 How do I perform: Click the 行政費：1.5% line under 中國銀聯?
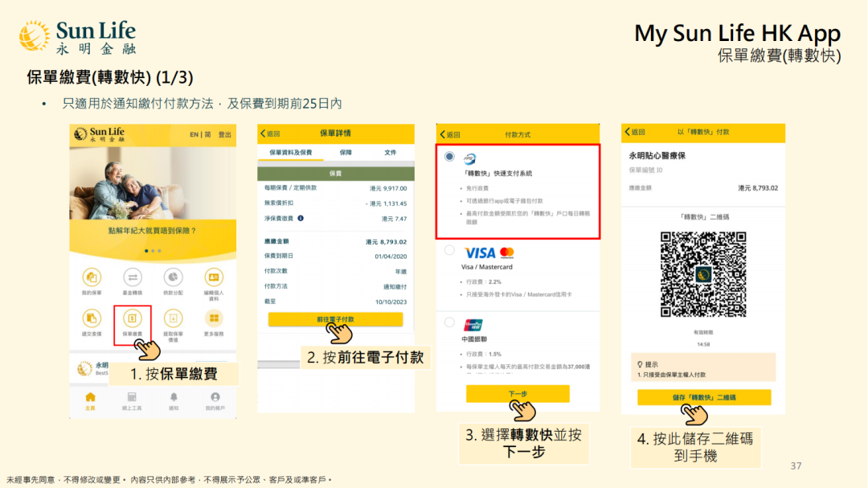[483, 354]
